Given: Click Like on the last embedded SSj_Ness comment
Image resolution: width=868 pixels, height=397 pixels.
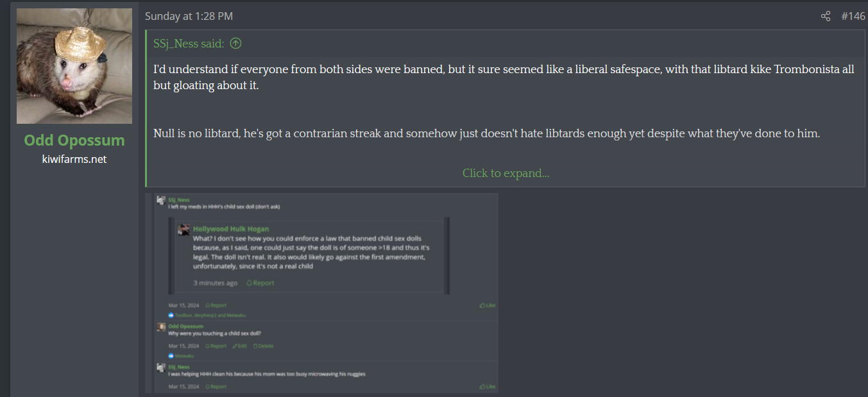Looking at the screenshot, I should (x=488, y=387).
